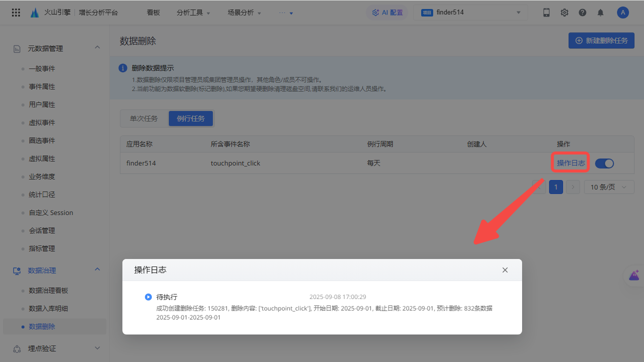644x362 pixels.
Task: View notifications via the bell icon
Action: [601, 12]
